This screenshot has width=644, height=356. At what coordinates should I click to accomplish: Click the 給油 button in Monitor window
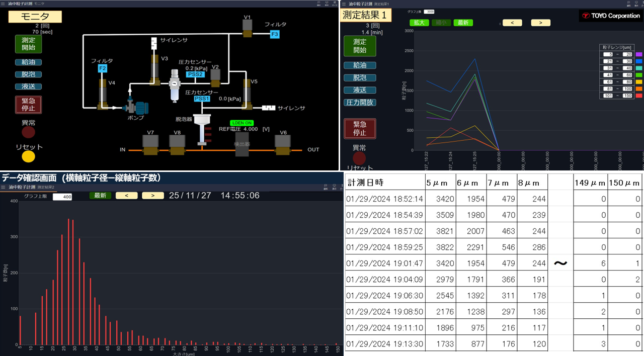tap(29, 62)
